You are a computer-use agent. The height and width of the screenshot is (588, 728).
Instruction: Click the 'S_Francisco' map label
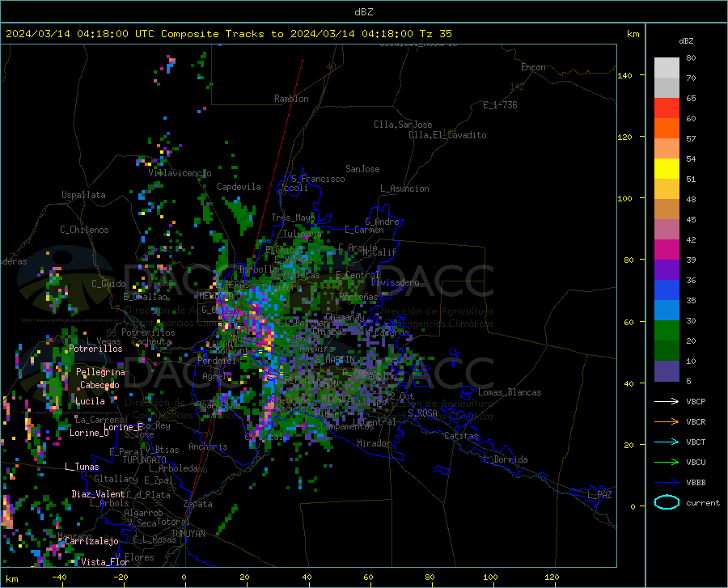click(x=318, y=179)
